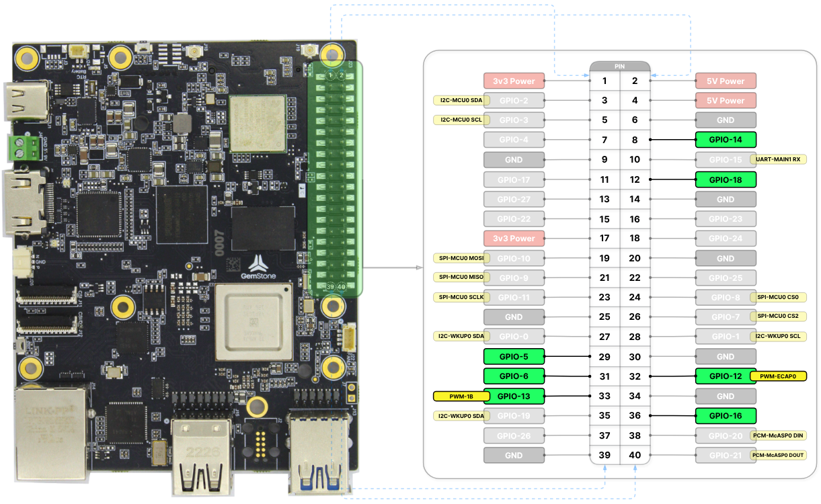The image size is (821, 504).
Task: Click the I2C-MCU0 SCL tag
Action: point(461,120)
